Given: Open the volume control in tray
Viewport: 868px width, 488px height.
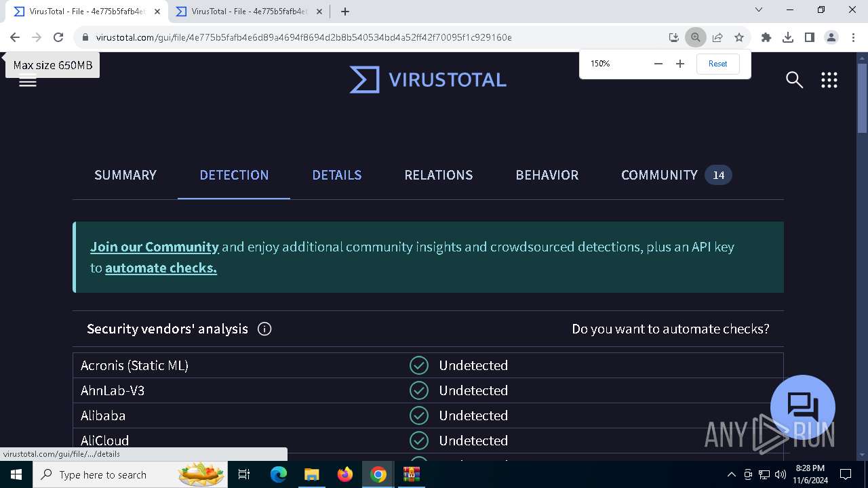Looking at the screenshot, I should (x=781, y=474).
